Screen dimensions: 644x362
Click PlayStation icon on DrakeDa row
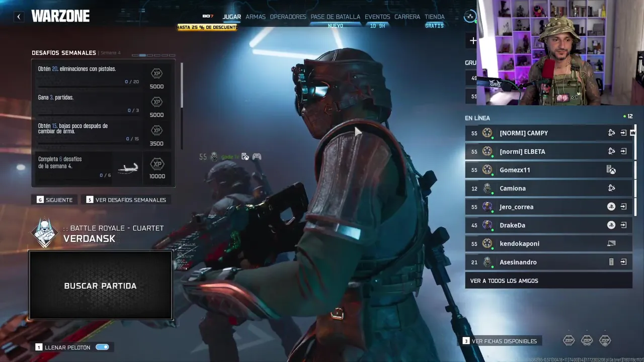click(x=611, y=225)
